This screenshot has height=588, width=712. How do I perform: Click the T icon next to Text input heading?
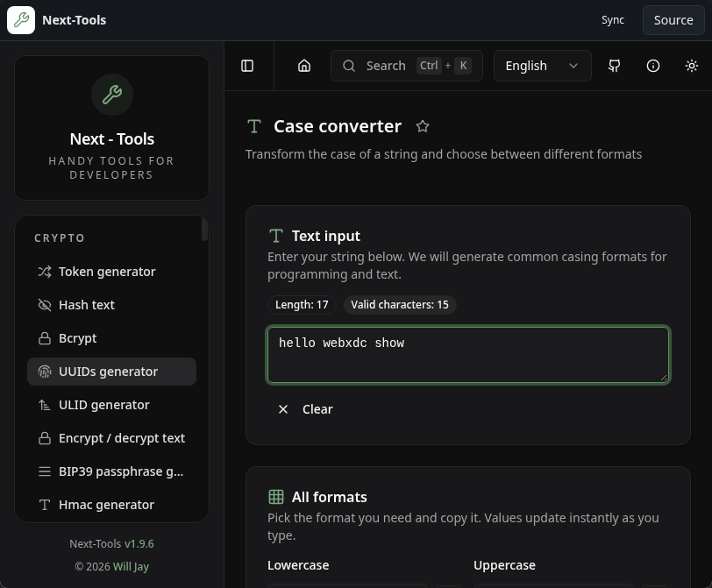[276, 236]
